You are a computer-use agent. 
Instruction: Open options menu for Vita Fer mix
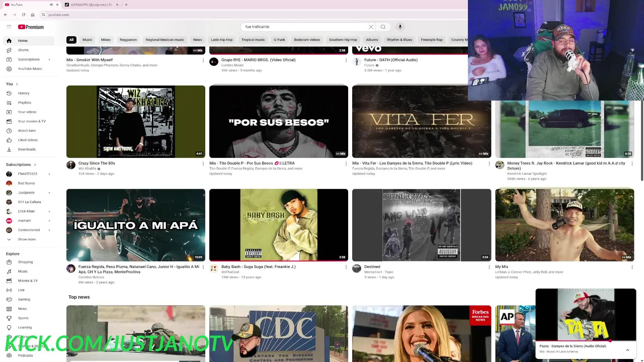489,163
